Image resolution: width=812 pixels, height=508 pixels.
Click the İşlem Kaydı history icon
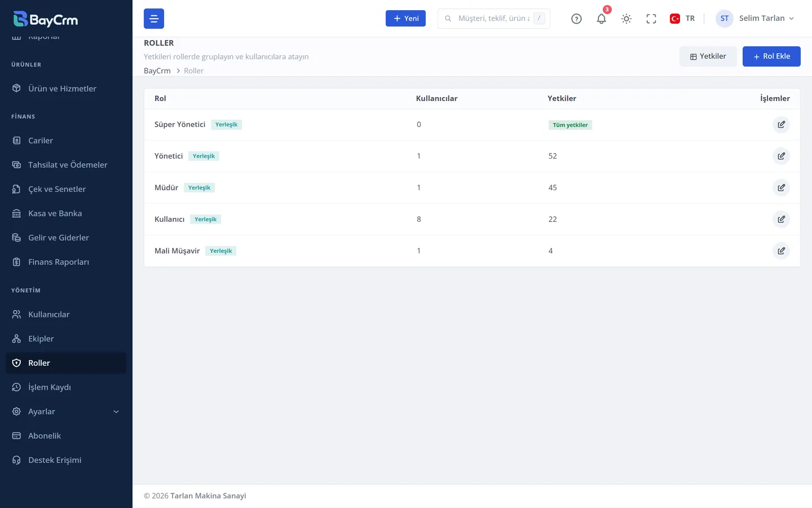[x=16, y=387]
